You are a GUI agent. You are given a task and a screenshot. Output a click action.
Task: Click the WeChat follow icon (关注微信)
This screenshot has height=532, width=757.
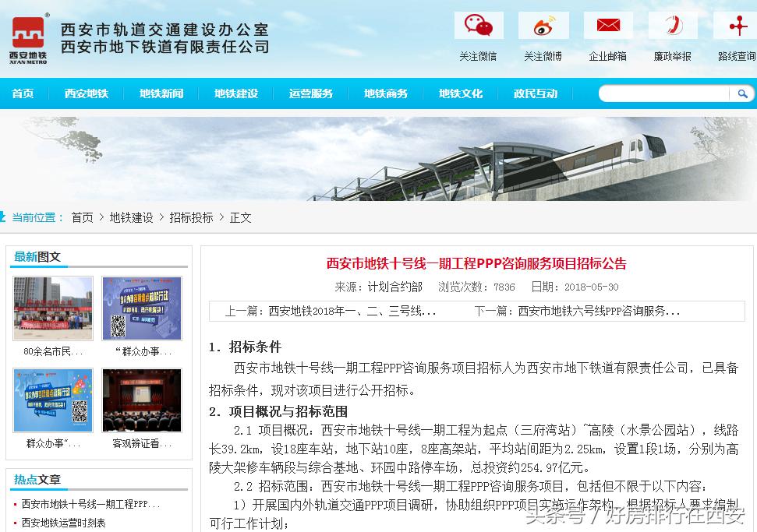tap(479, 26)
